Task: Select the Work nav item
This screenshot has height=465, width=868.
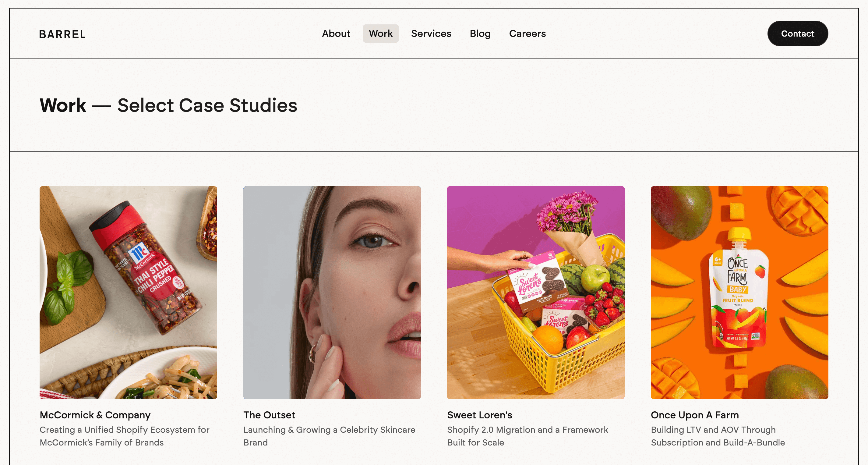Action: tap(380, 34)
